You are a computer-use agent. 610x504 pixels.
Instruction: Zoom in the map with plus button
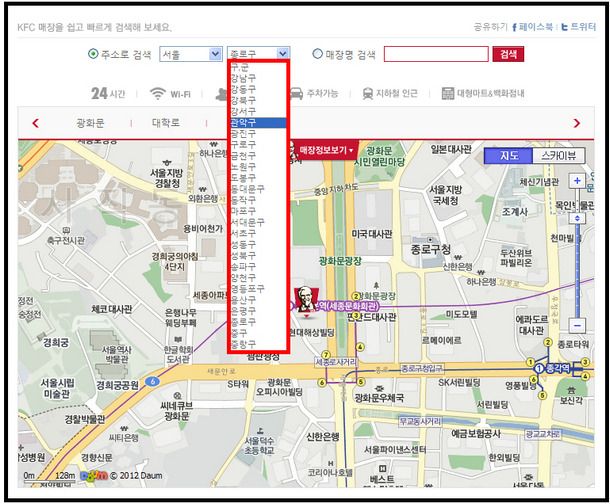pos(577,181)
